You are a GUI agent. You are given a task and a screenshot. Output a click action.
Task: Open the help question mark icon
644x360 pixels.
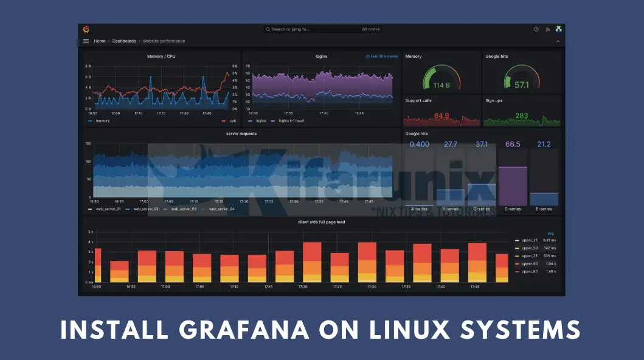tap(536, 29)
